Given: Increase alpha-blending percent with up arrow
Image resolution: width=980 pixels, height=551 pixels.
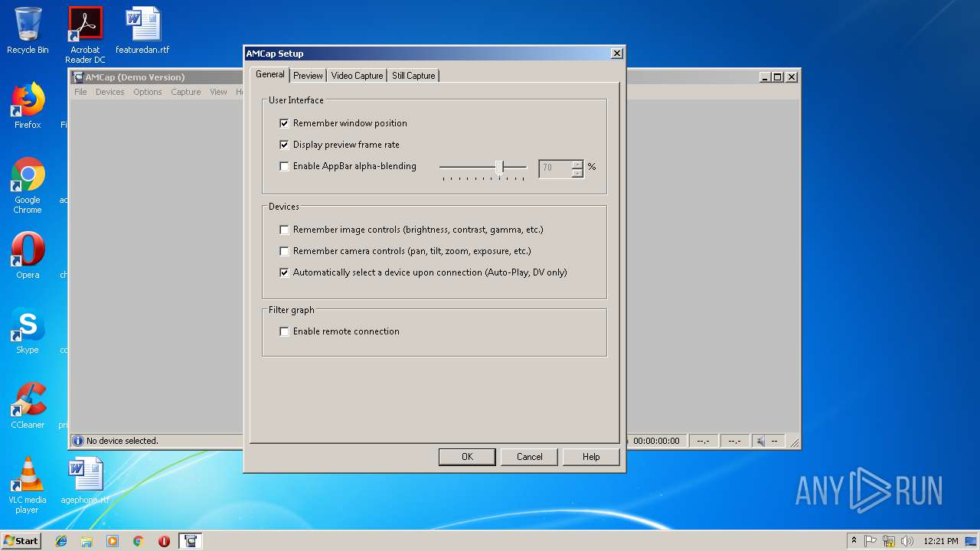Looking at the screenshot, I should click(x=577, y=164).
